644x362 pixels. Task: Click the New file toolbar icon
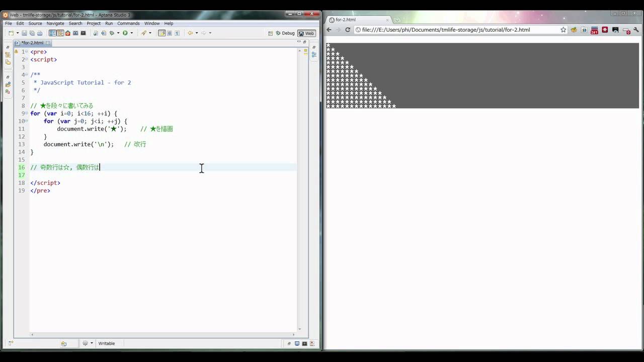11,33
